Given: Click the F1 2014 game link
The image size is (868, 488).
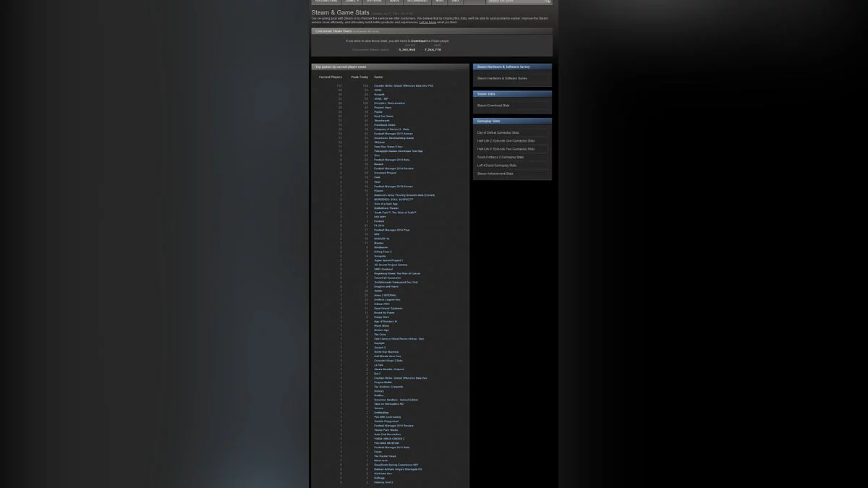Looking at the screenshot, I should (379, 225).
